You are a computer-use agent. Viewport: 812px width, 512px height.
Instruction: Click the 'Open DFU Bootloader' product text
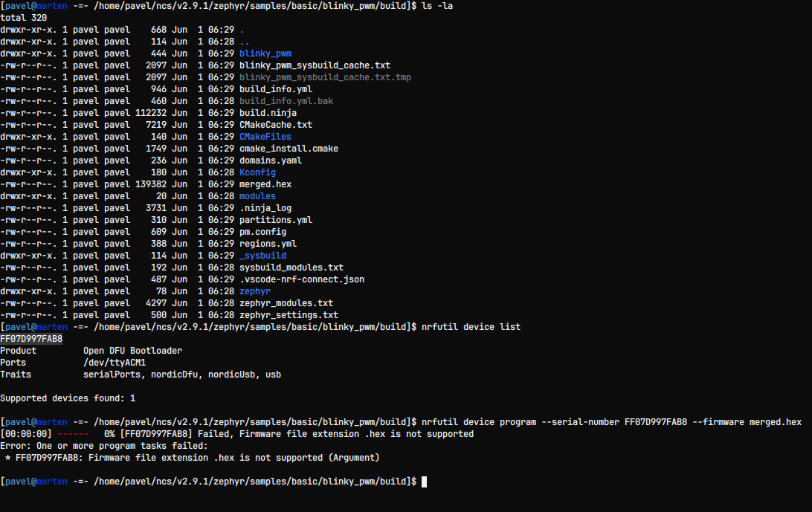[132, 351]
